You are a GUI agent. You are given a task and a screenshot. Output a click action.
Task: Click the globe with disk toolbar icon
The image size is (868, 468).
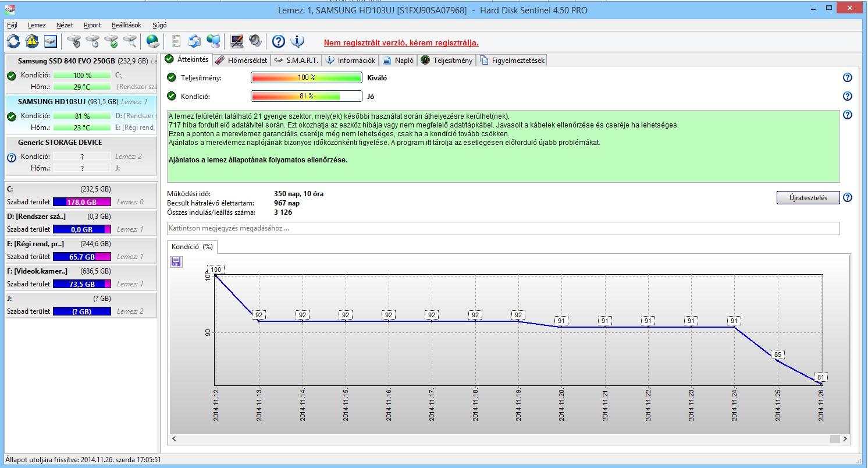[x=152, y=41]
